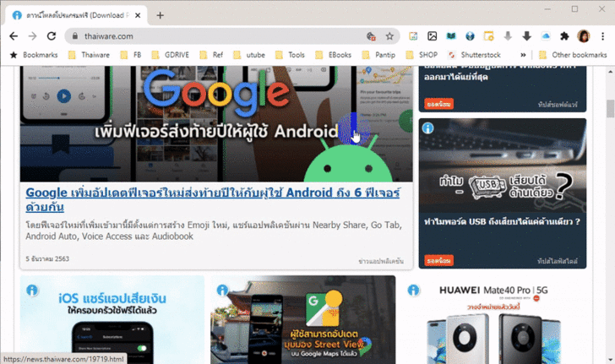The height and width of the screenshot is (364, 615).
Task: Click the scrollbar up arrow
Action: coord(610,72)
